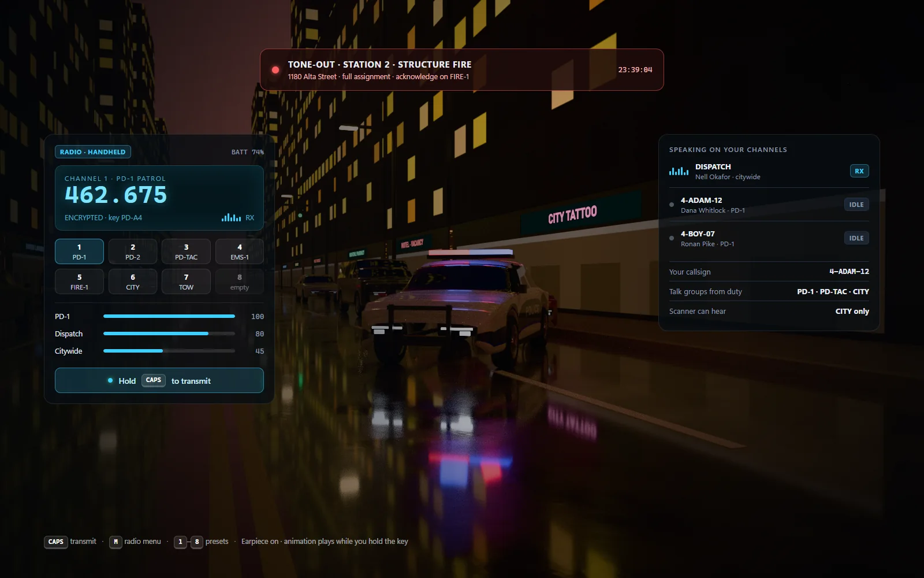Click Your callsign value 4-ADAM-12
This screenshot has width=924, height=578.
[x=849, y=272]
